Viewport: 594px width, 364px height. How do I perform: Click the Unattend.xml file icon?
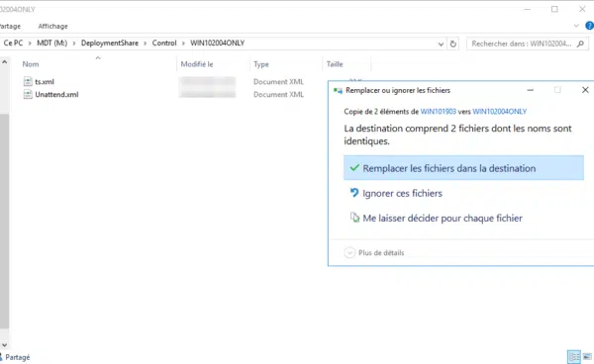[28, 94]
